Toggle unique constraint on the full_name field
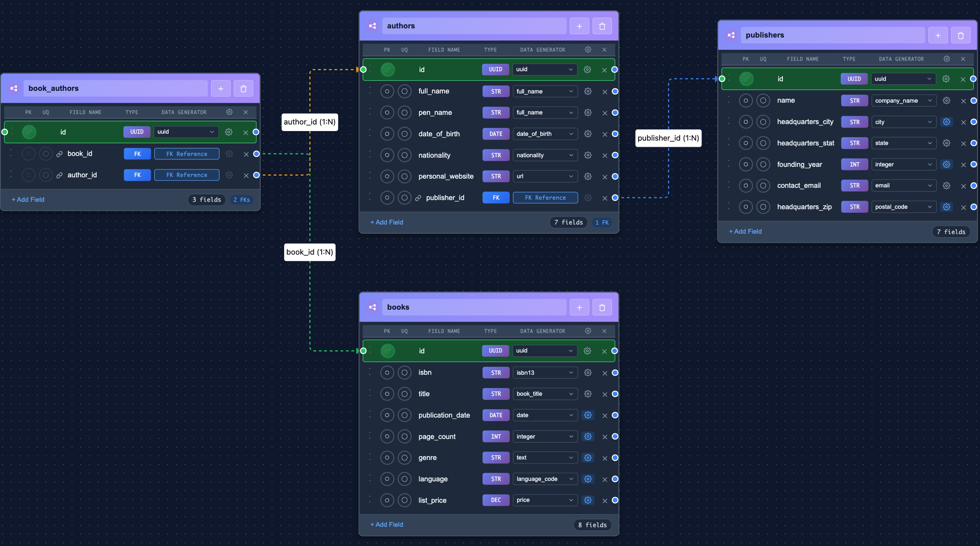Screen dimensions: 980x546 (404, 91)
